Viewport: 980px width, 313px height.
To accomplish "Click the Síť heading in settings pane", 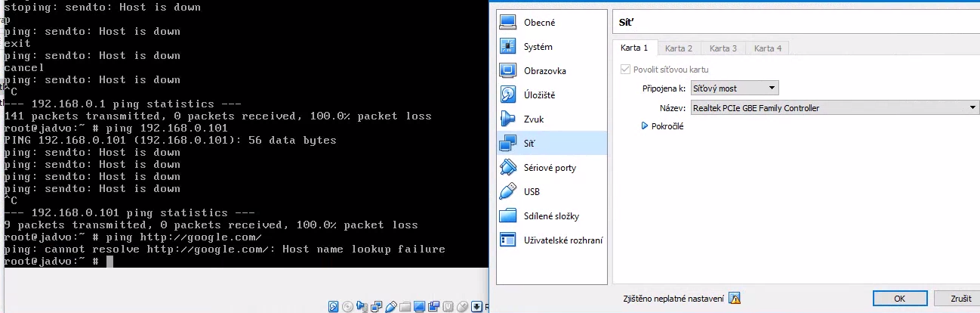I will (625, 23).
